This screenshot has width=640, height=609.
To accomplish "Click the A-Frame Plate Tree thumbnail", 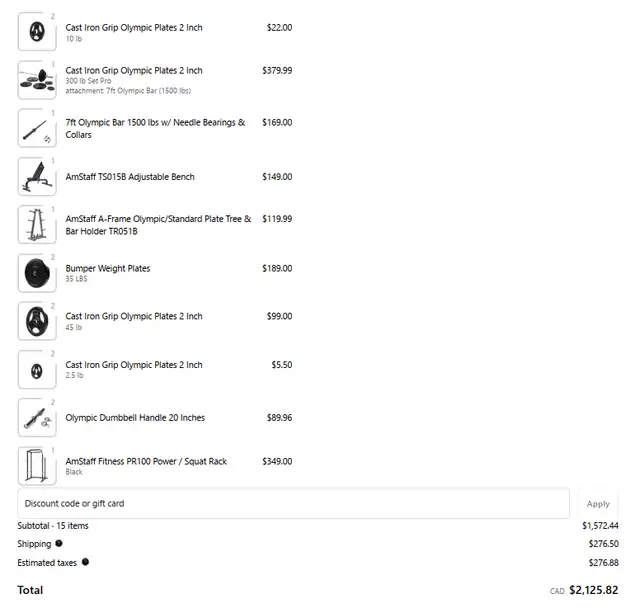I will coord(37,225).
